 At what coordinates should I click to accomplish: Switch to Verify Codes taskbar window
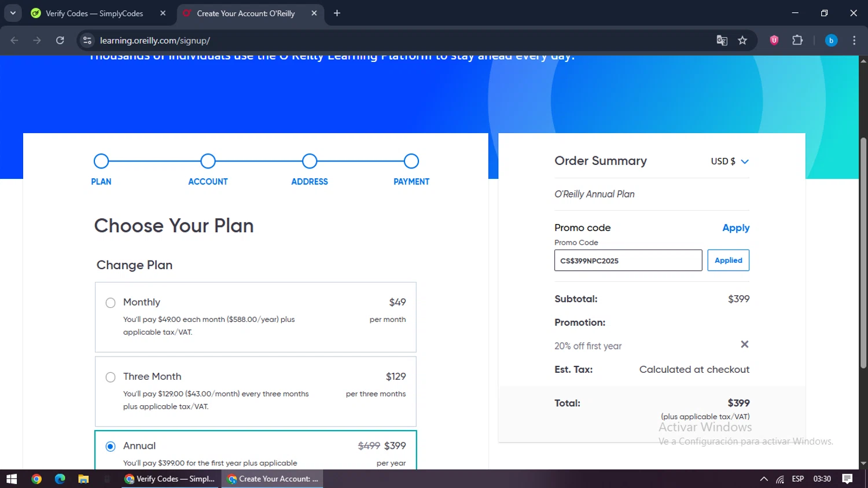click(171, 479)
